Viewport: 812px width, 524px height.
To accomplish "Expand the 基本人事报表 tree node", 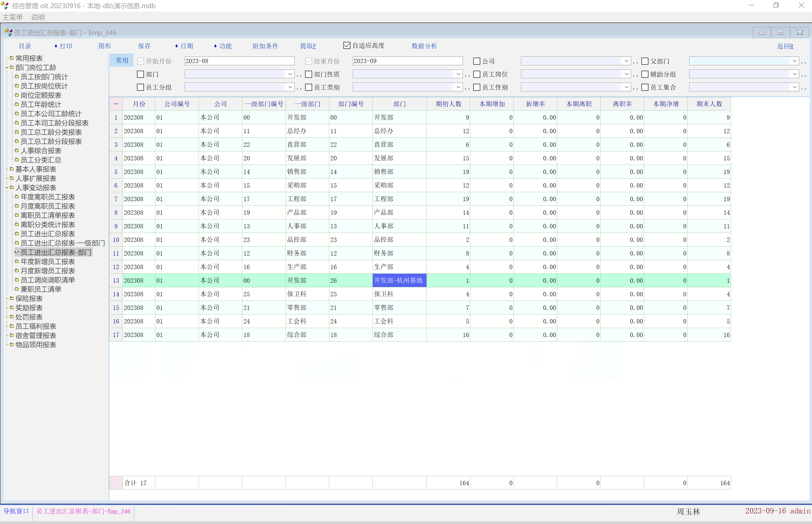I will (x=7, y=169).
